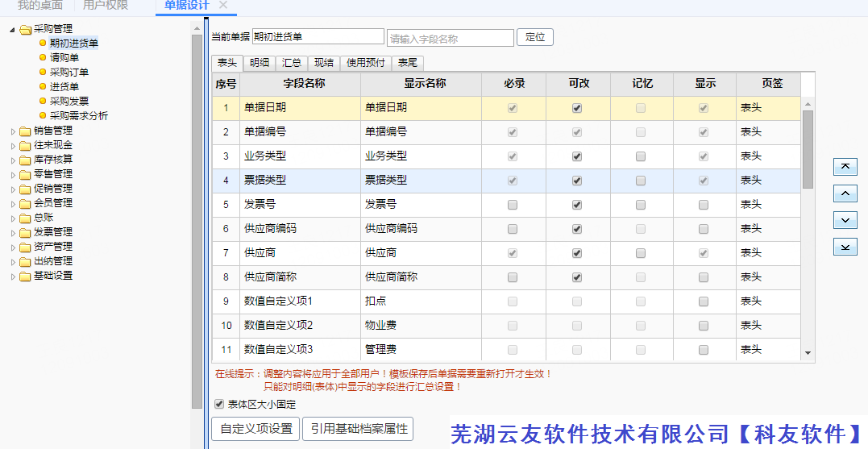Click the move-to-bottom arrow button
The height and width of the screenshot is (449, 868).
pos(845,247)
